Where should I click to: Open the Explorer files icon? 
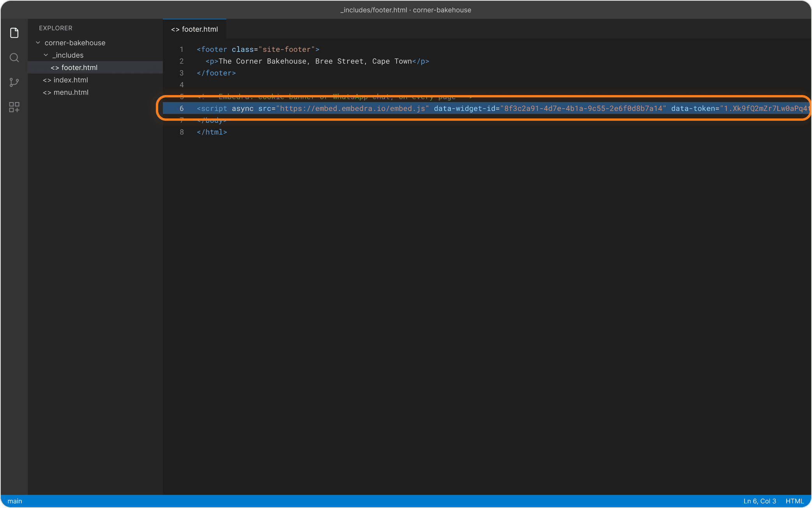tap(14, 33)
